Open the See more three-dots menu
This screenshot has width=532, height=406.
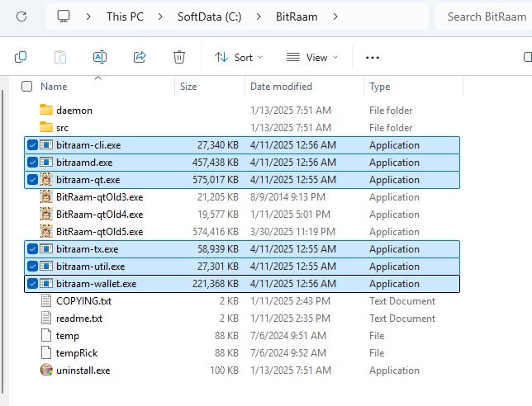pos(373,58)
